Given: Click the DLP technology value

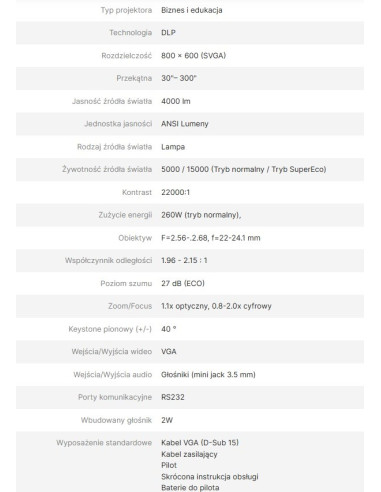Looking at the screenshot, I should 168,33.
